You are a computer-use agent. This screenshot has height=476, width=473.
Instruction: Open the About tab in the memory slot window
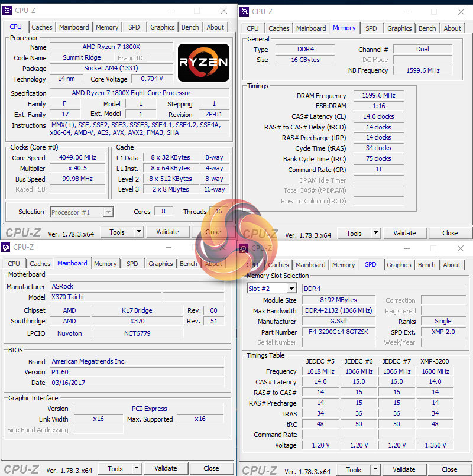pos(452,265)
